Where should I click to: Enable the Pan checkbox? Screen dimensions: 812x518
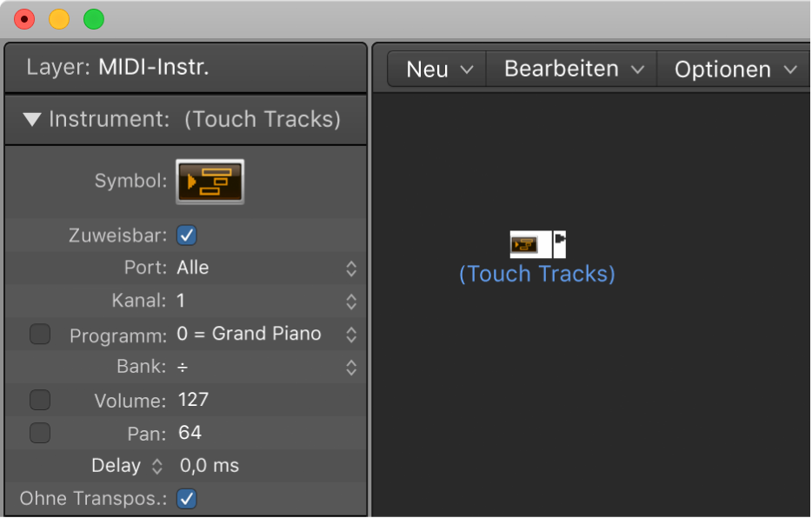click(39, 432)
